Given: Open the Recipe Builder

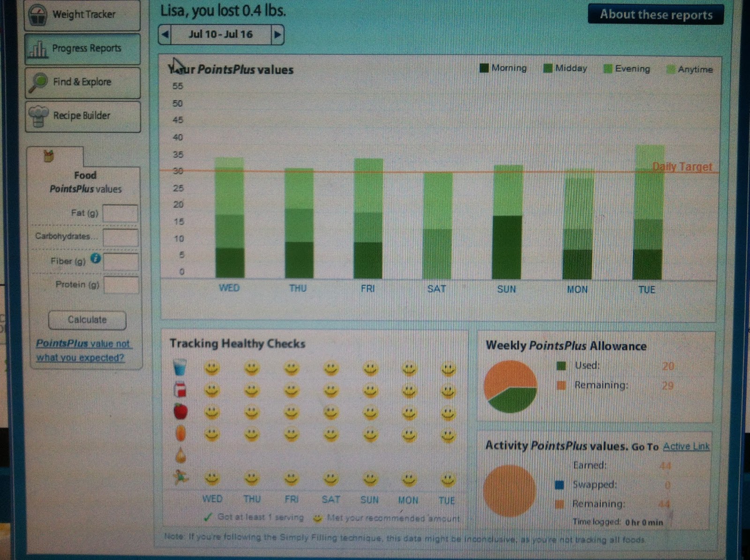Looking at the screenshot, I should pyautogui.click(x=82, y=116).
